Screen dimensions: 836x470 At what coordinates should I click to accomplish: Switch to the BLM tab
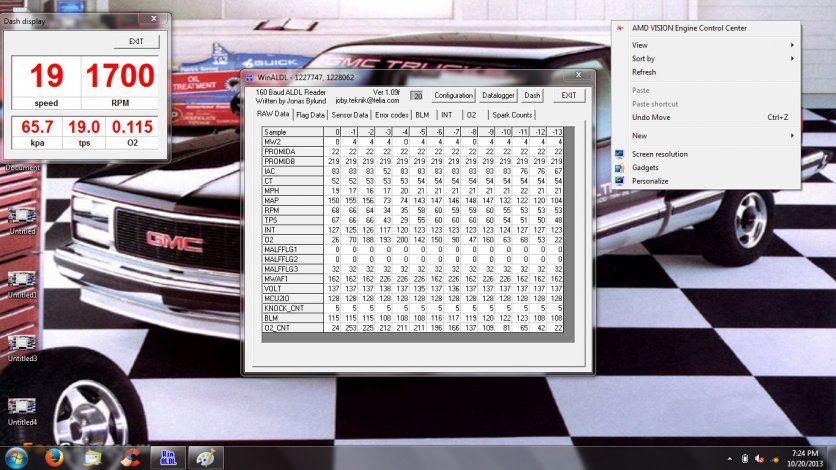422,115
